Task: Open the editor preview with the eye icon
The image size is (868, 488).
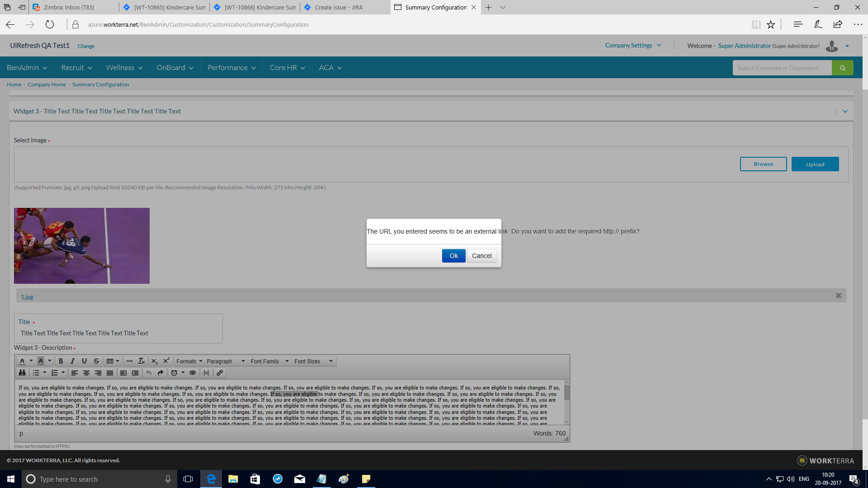Action: [x=193, y=373]
